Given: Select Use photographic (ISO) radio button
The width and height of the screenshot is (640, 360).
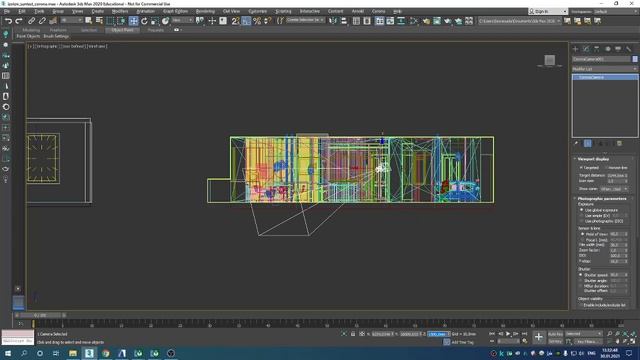Looking at the screenshot, I should 582,221.
